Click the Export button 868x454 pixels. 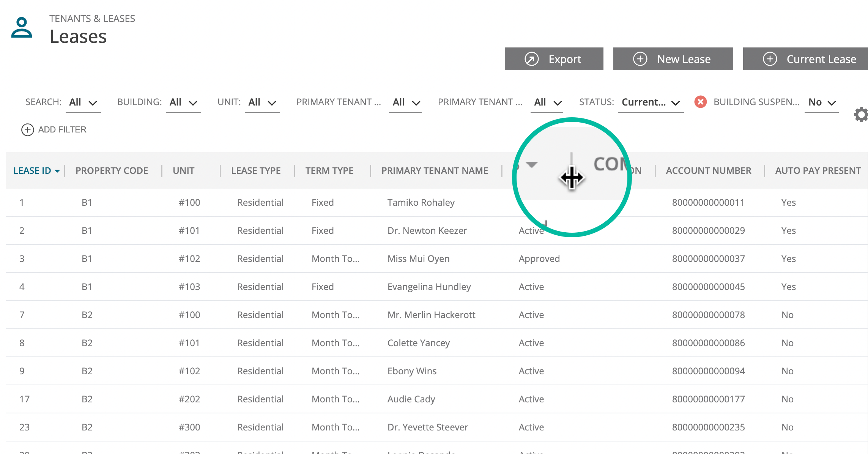tap(554, 59)
